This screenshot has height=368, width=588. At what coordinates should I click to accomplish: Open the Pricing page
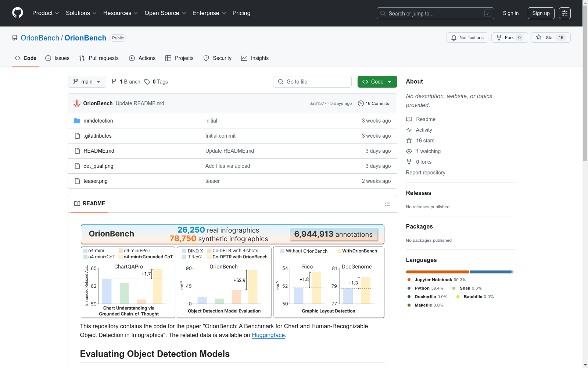pos(241,13)
